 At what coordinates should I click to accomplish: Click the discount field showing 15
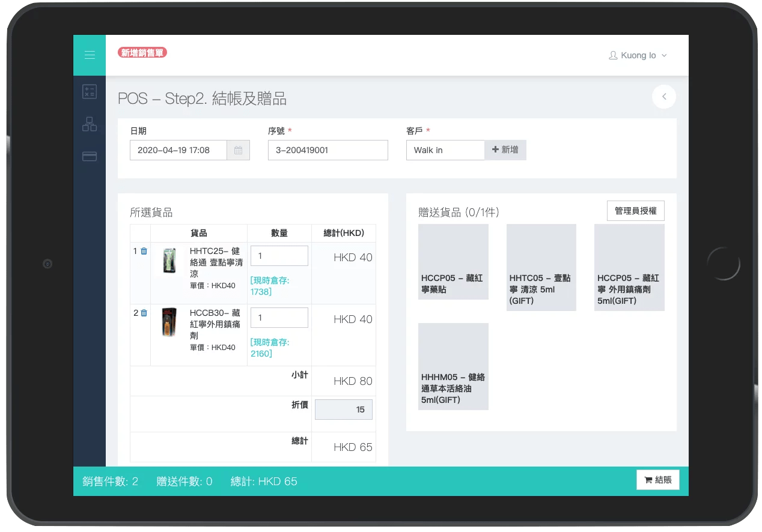click(x=344, y=410)
